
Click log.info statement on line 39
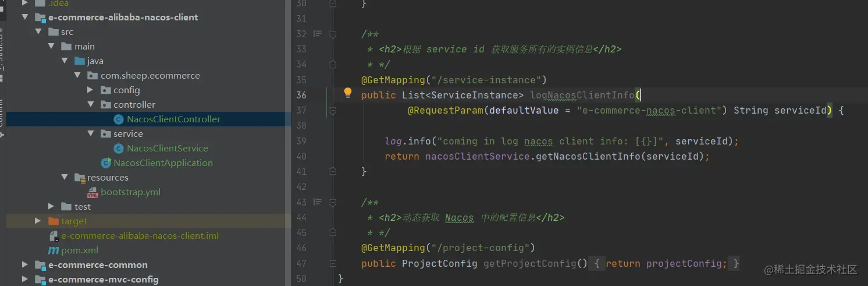pyautogui.click(x=561, y=141)
